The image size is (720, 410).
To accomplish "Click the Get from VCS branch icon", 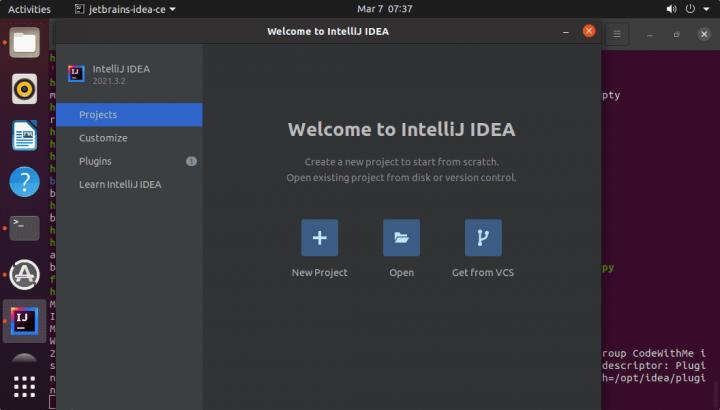I will click(483, 238).
